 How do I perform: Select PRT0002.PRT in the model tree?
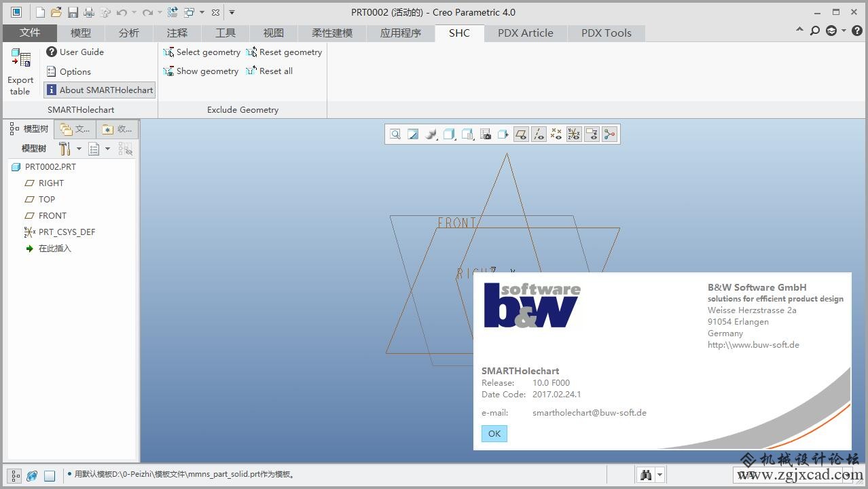(43, 166)
